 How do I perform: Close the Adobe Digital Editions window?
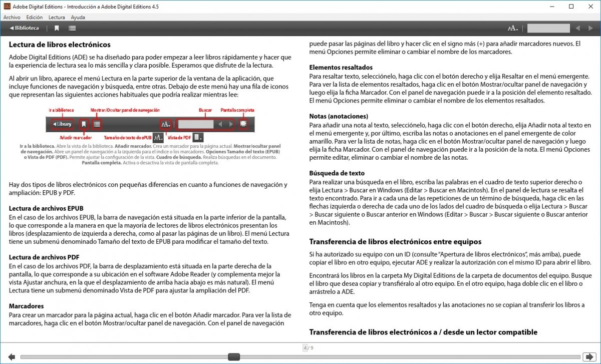pos(591,7)
